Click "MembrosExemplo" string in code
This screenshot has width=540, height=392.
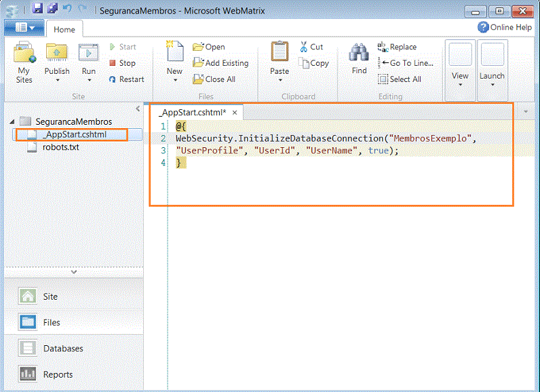point(430,138)
